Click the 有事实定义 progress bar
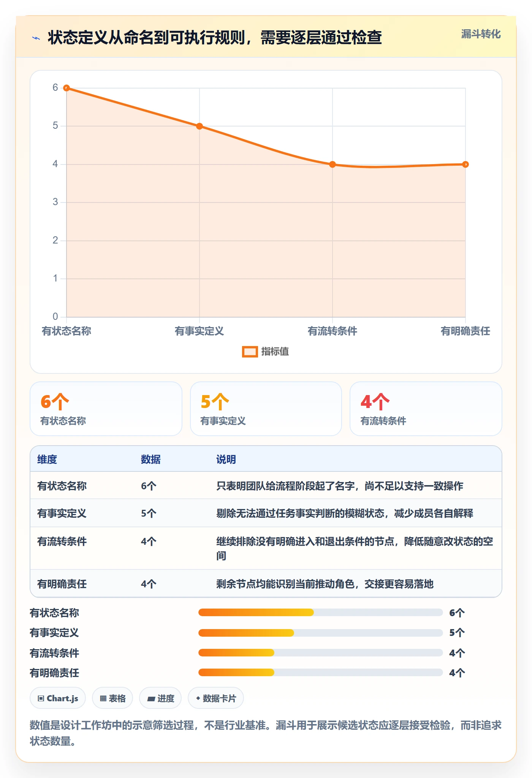This screenshot has width=532, height=778. click(320, 633)
